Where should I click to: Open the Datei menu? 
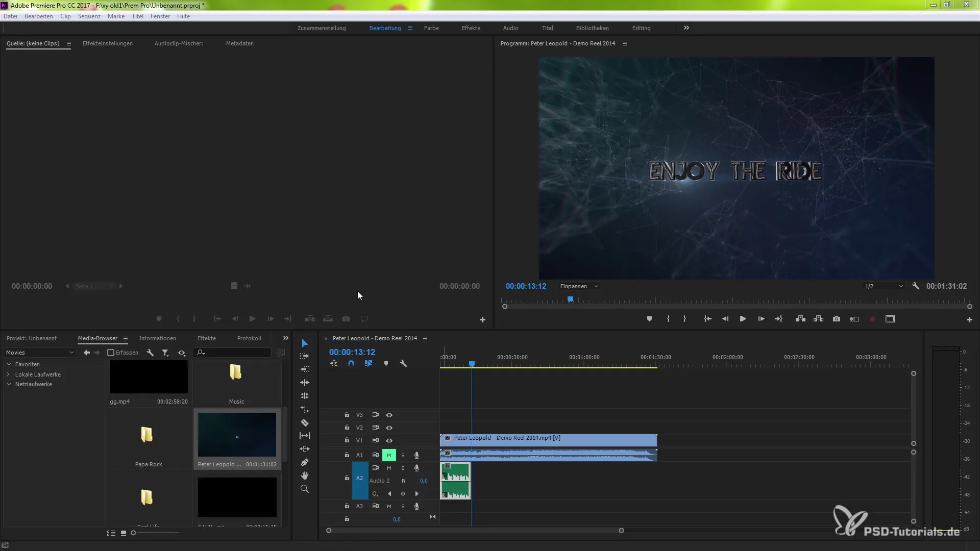point(10,16)
